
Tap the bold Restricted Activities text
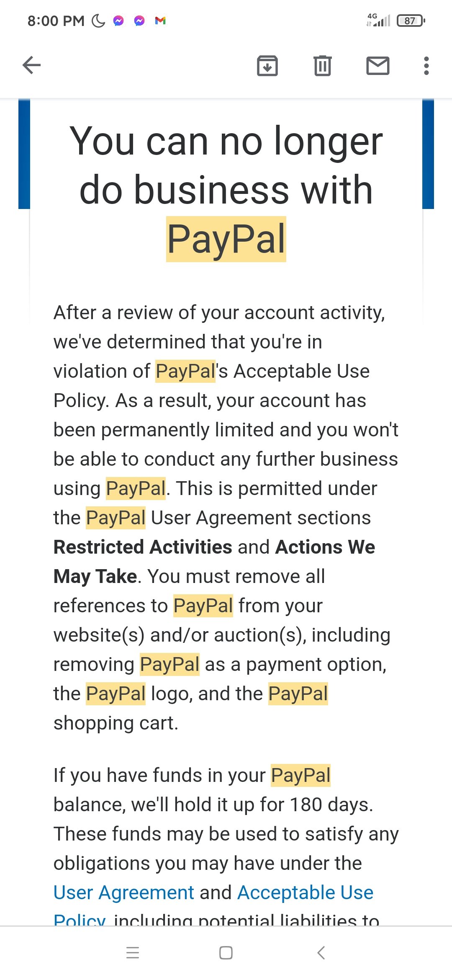(x=143, y=547)
